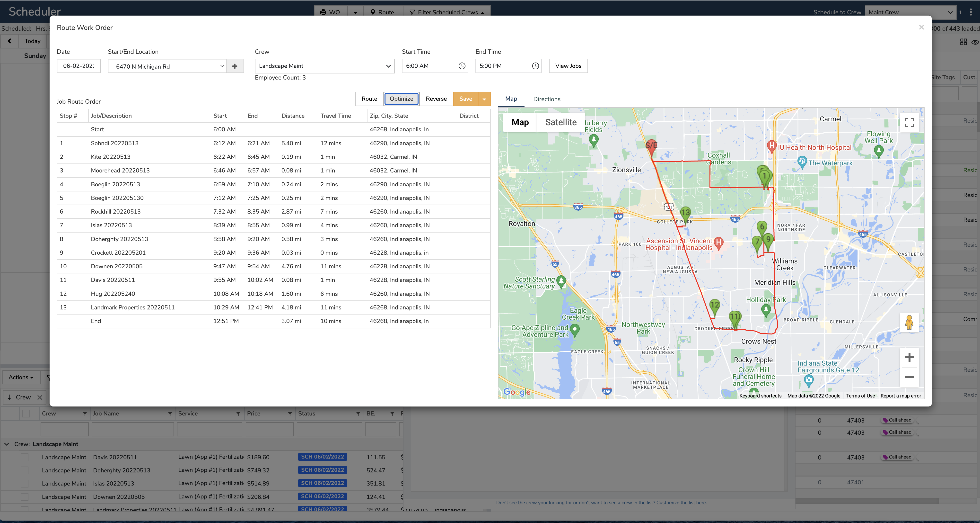Click the map fullscreen toggle icon
Screen dimensions: 980x523
tap(909, 122)
